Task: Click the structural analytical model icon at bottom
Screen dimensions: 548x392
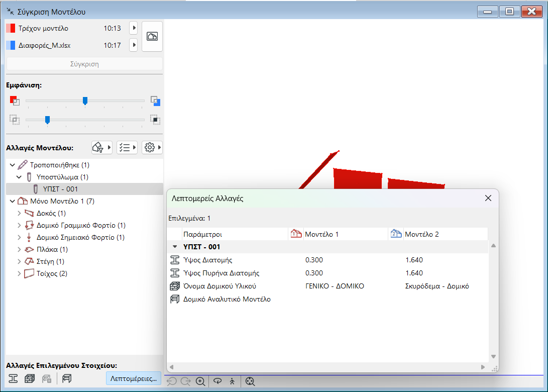Action: [67, 379]
